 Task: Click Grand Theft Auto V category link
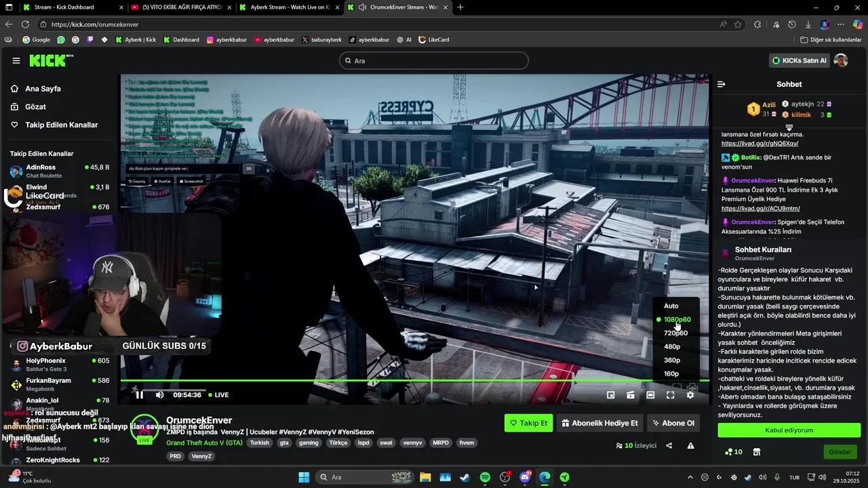[204, 443]
